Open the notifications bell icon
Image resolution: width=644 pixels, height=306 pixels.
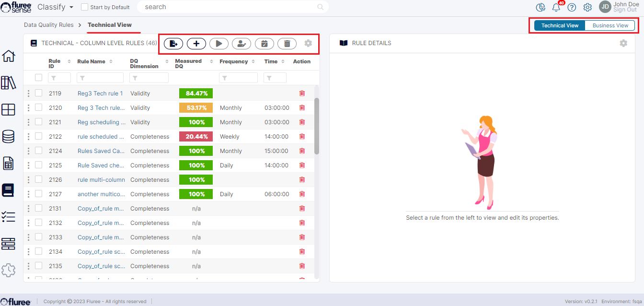pos(556,7)
